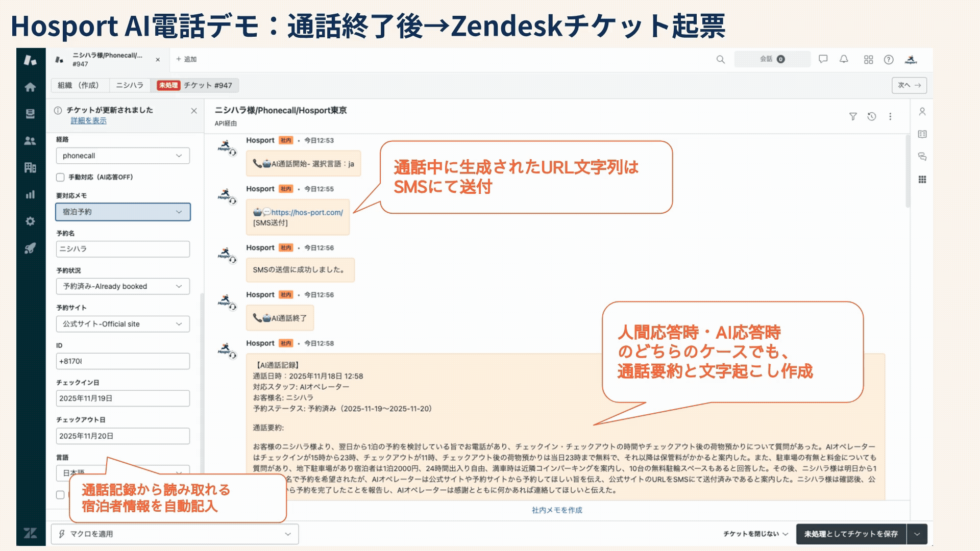980x551 pixels.
Task: Click the 予約名 input field
Action: [122, 249]
